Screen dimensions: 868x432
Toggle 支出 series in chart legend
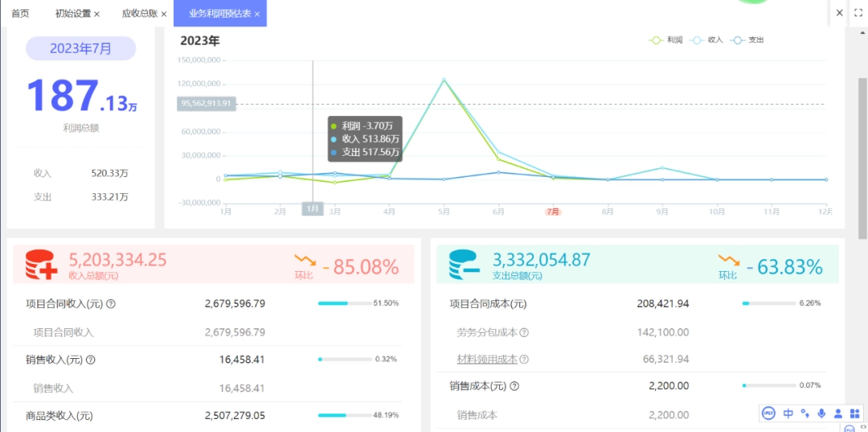747,40
